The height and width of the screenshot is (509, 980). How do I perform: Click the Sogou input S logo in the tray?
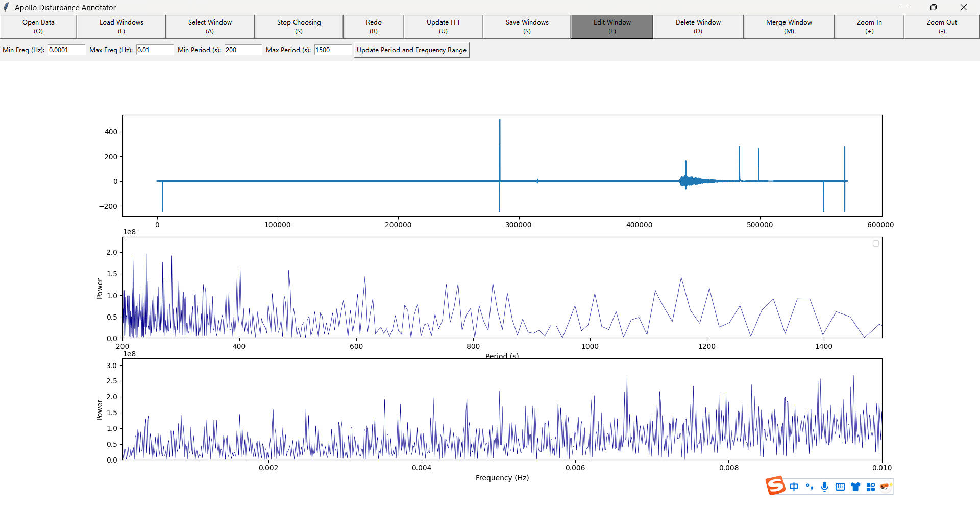tap(774, 486)
